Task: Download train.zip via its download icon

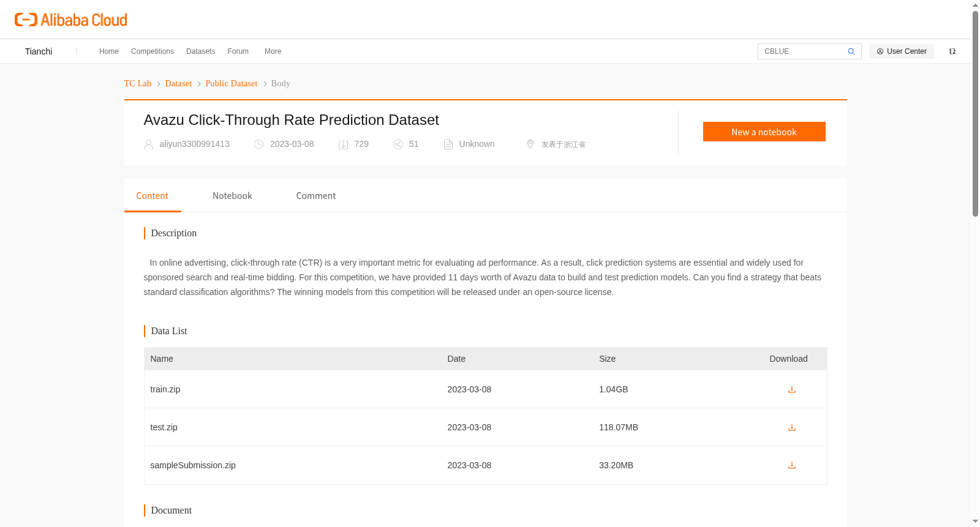Action: [792, 389]
